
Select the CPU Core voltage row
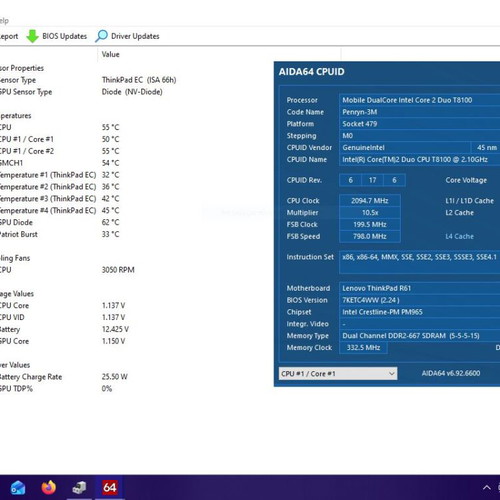coord(63,305)
